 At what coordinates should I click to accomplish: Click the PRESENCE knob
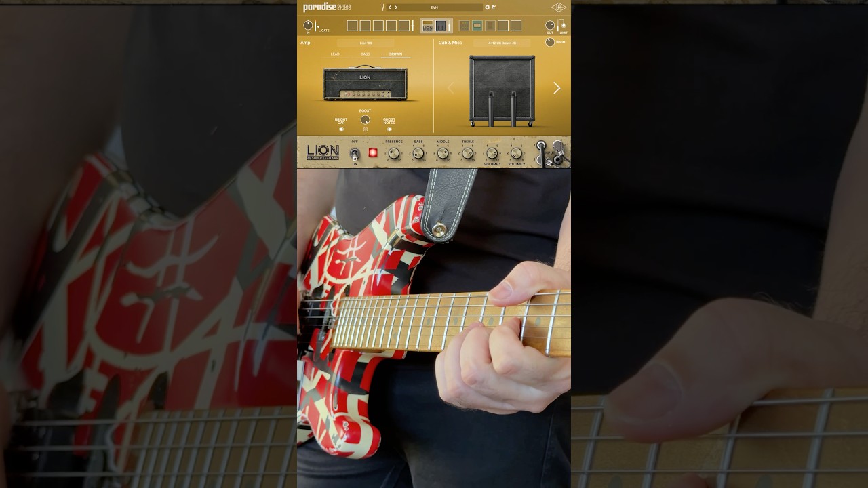[394, 153]
